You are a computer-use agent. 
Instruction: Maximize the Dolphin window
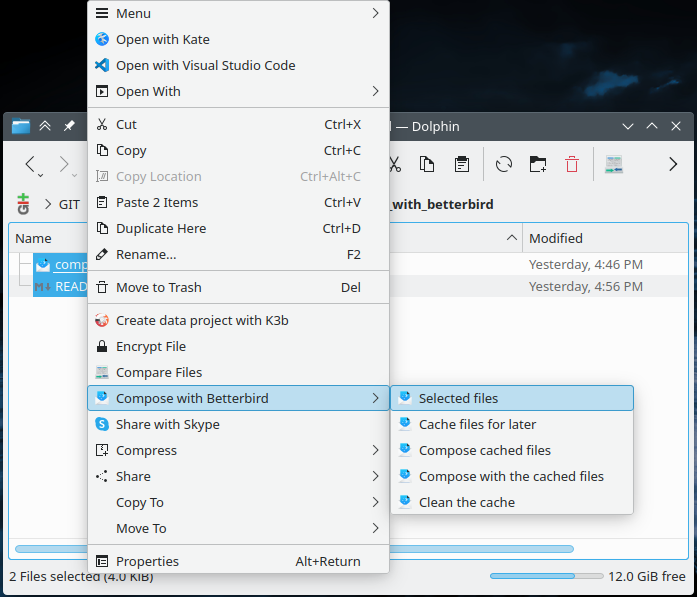pos(652,126)
